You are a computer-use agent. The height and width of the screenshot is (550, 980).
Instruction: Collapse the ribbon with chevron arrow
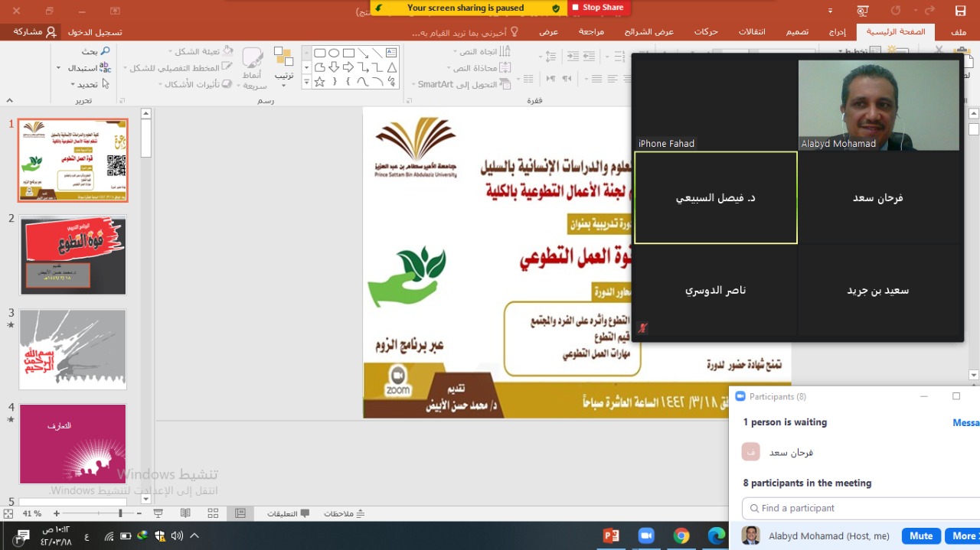click(x=9, y=100)
